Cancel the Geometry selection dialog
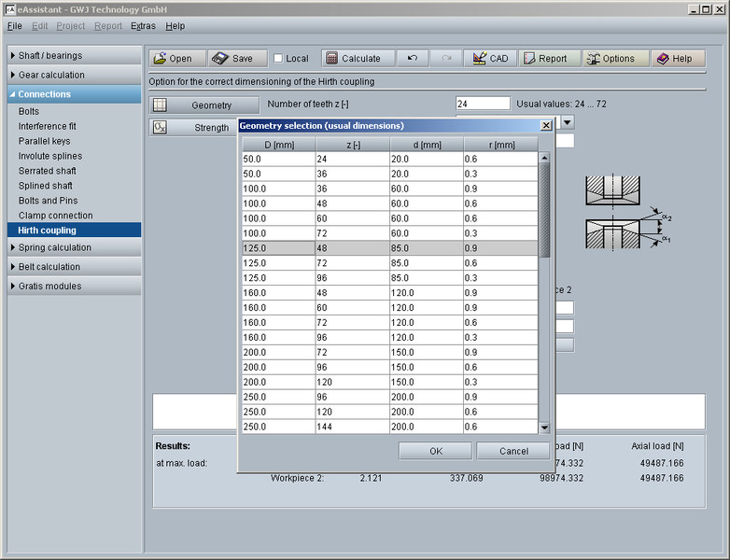This screenshot has height=560, width=730. coord(513,451)
